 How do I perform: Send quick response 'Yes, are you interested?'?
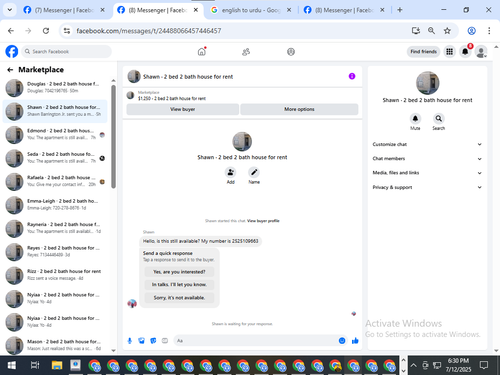[x=179, y=272]
